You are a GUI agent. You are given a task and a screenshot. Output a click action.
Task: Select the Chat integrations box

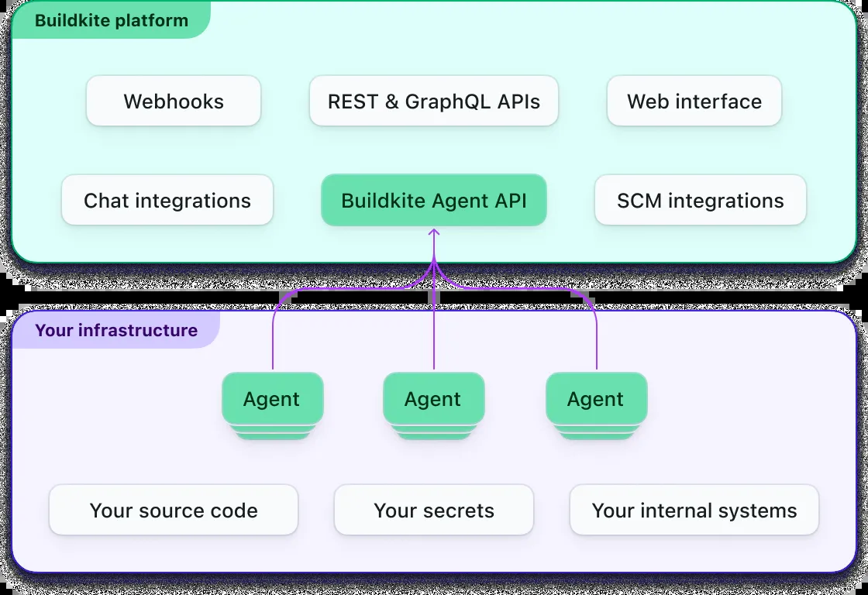[167, 200]
